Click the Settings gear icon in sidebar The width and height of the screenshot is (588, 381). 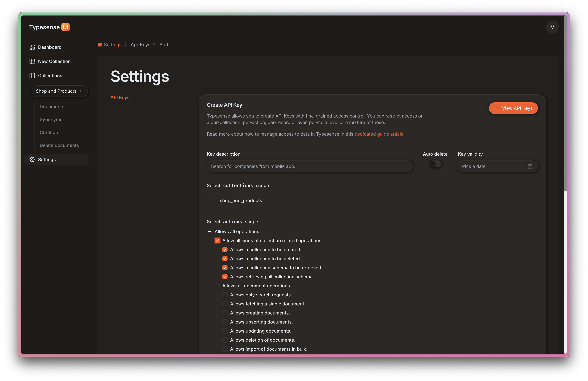point(32,160)
